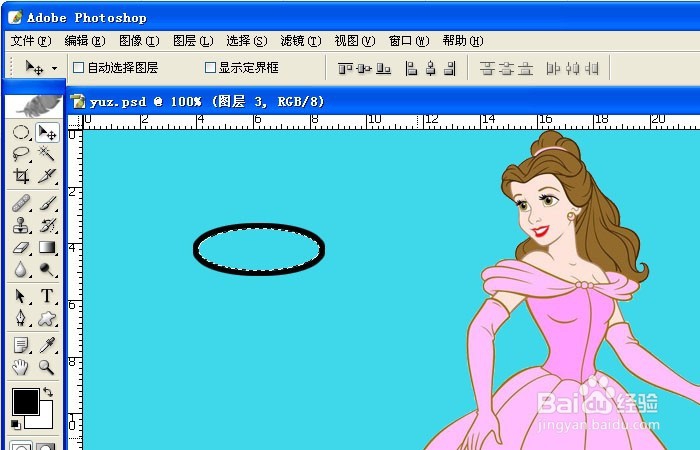Reset default foreground and background colors
700x450 pixels.
(x=16, y=424)
